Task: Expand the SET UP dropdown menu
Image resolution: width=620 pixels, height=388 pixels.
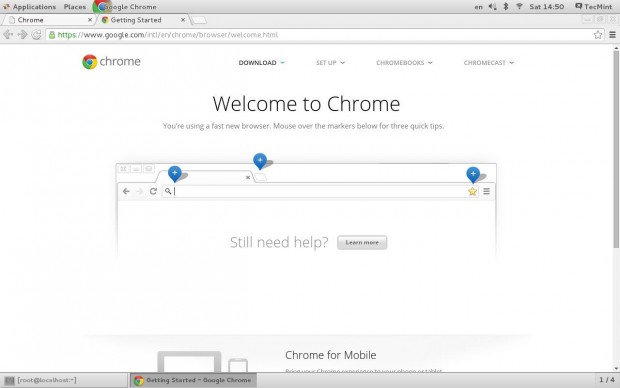Action: point(330,63)
